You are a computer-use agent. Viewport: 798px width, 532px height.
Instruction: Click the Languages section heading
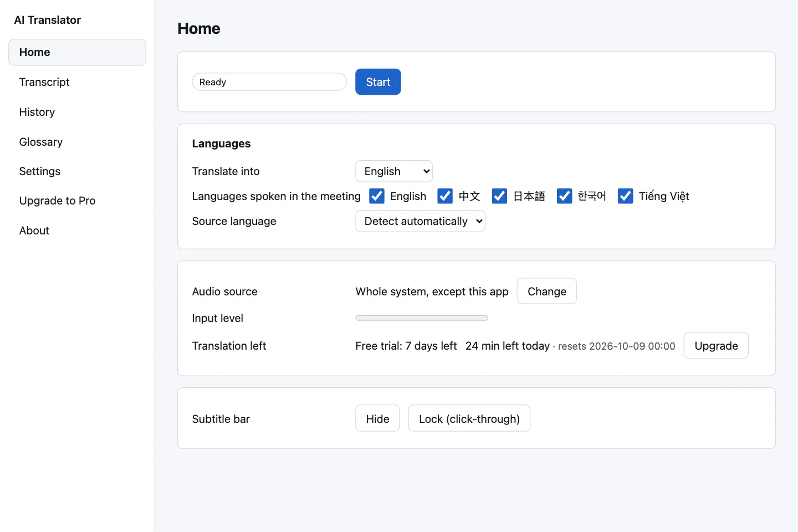221,144
